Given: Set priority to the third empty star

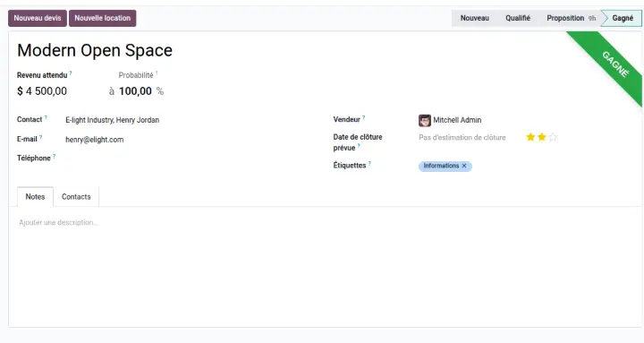Looking at the screenshot, I should click(x=553, y=137).
